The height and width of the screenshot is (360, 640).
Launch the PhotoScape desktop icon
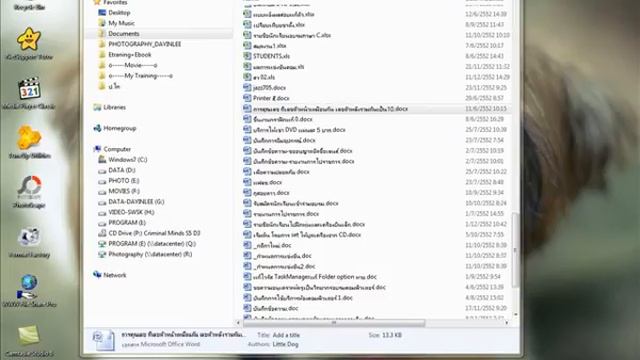tap(29, 187)
